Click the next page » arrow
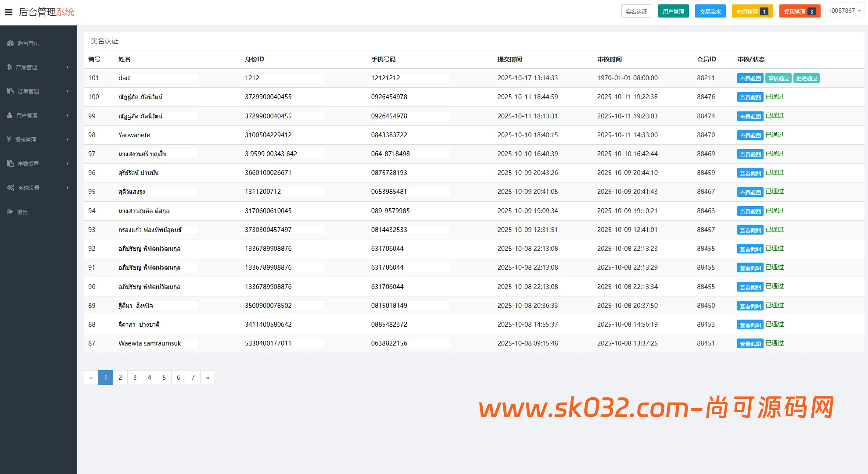The image size is (868, 474). coord(208,378)
